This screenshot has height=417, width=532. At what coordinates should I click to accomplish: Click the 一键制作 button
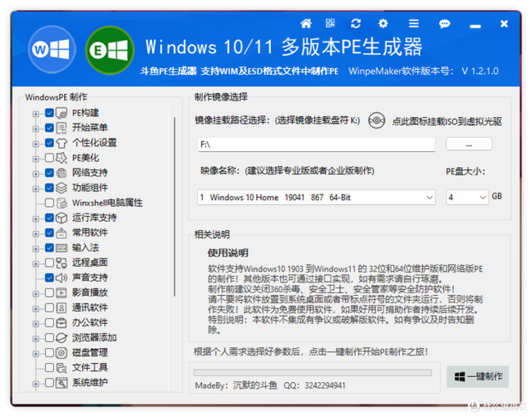click(477, 376)
